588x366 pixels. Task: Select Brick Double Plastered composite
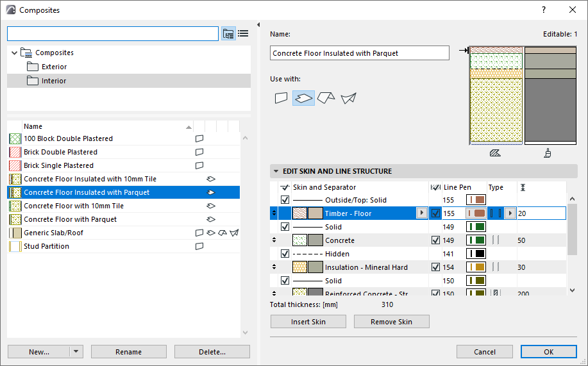[x=123, y=153]
